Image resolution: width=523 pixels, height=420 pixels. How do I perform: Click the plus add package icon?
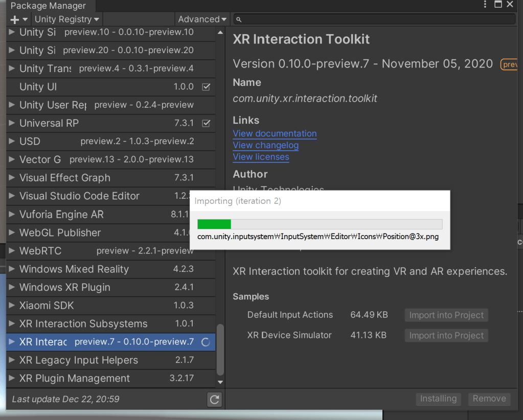click(x=15, y=19)
